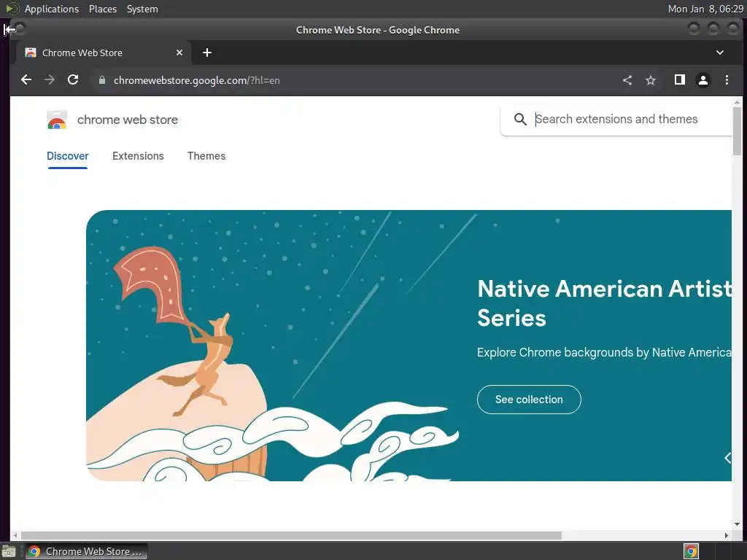Click the scroll left arrow
Screen dimensions: 747x560
tap(15, 536)
